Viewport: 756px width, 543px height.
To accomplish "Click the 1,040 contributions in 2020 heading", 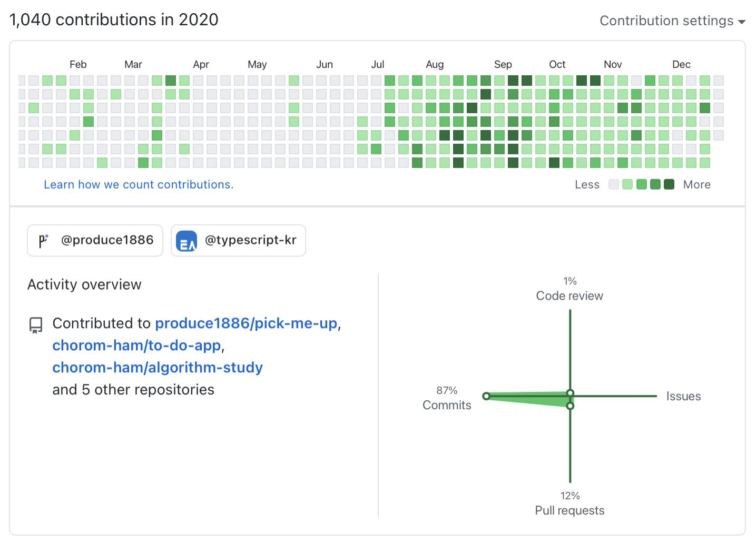I will (x=114, y=20).
